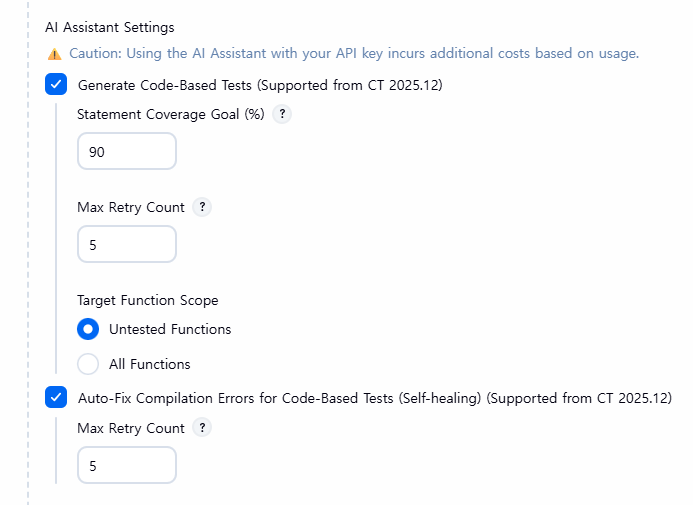Click the Max Retry Count label under Self-healing

click(131, 428)
